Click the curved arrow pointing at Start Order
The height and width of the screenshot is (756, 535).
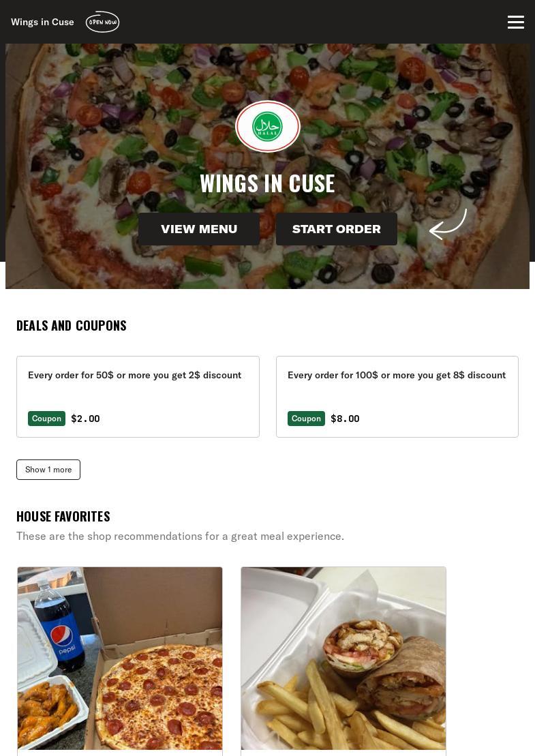coord(448,224)
